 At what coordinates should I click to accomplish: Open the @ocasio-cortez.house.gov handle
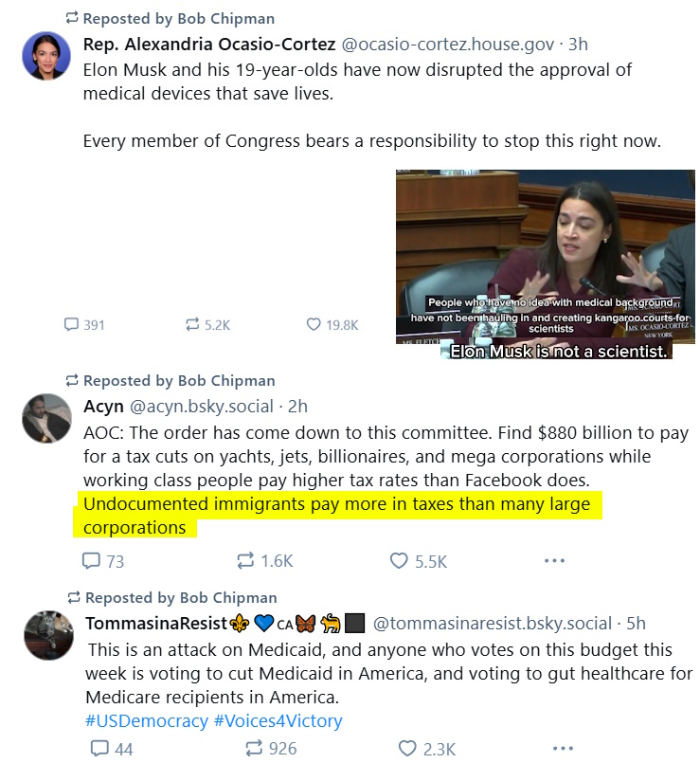[x=447, y=45]
